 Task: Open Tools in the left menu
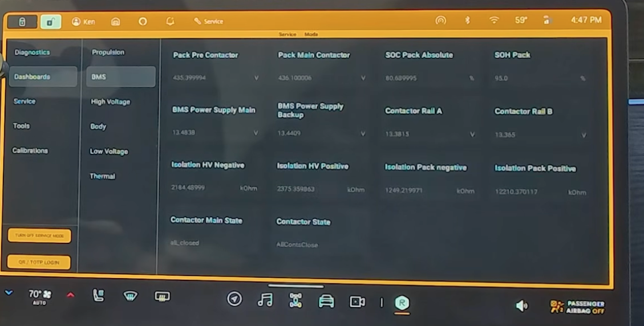coord(21,125)
